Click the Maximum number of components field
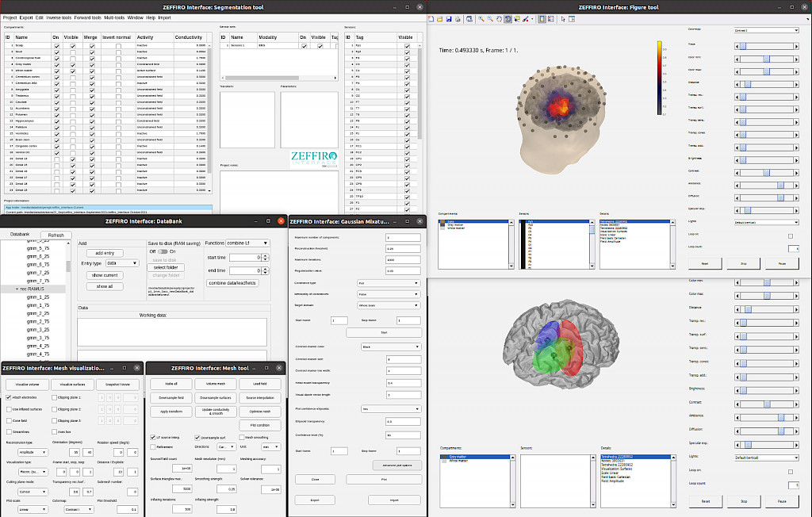812x517 pixels. 402,237
